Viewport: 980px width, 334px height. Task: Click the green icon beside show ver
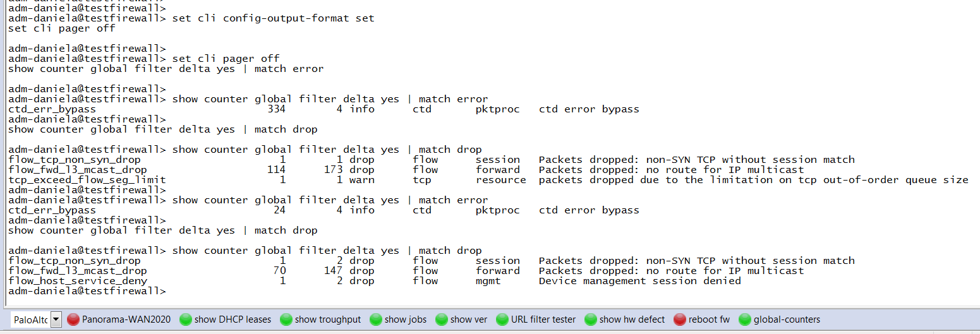[x=441, y=319]
